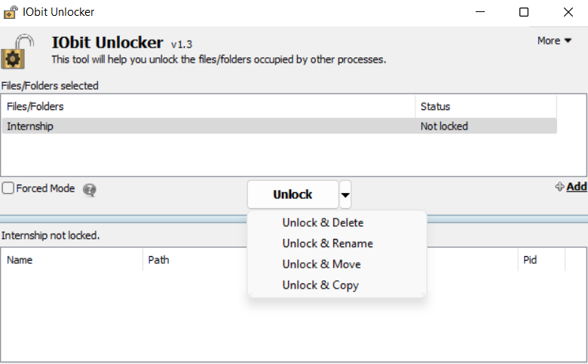Select Unlock & Move menu entry
Screen dimensions: 588x364
click(321, 265)
